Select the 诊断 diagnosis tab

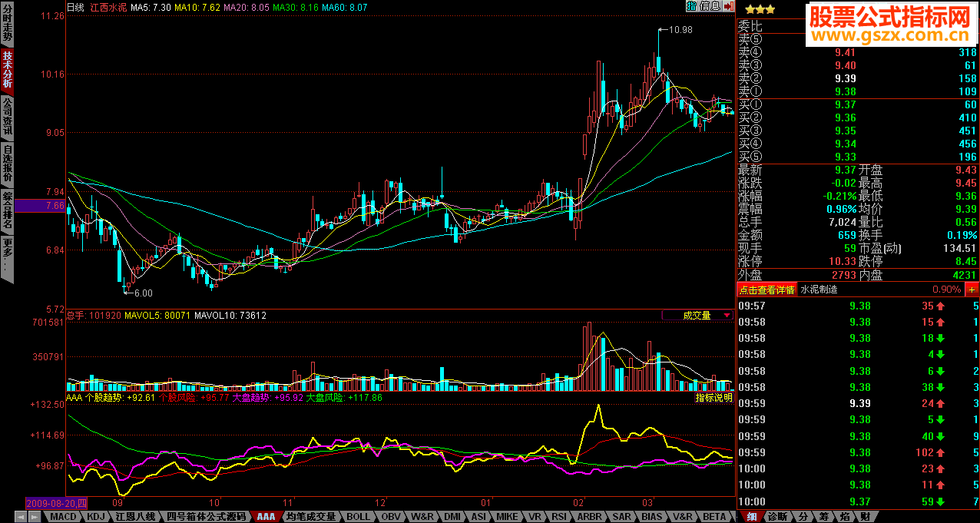click(x=776, y=517)
